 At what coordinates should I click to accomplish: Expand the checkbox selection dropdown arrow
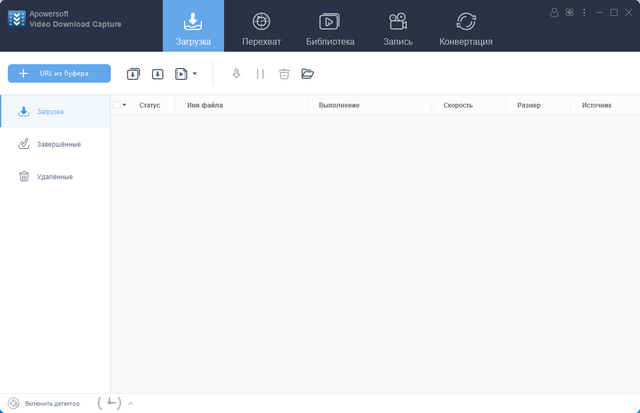tap(125, 105)
